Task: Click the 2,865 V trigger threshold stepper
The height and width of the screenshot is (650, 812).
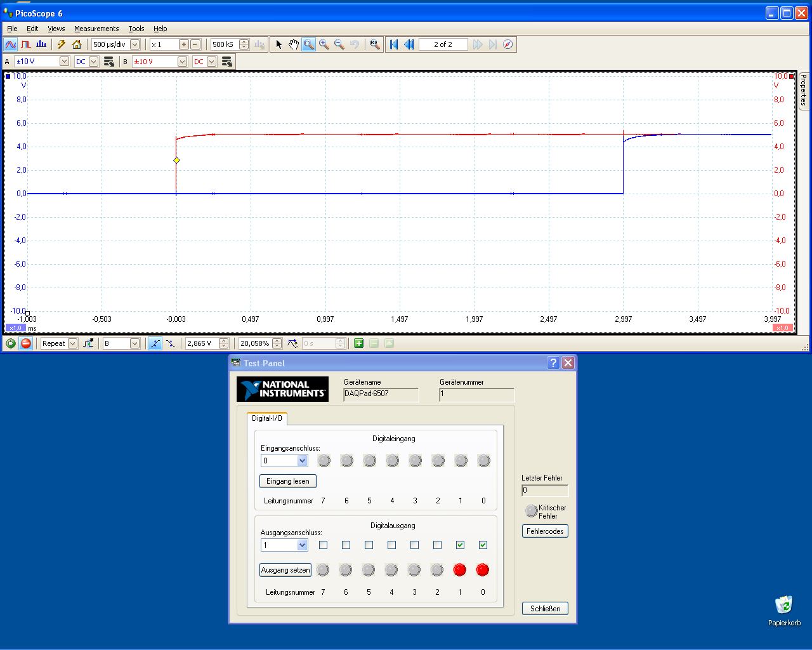Action: 223,343
